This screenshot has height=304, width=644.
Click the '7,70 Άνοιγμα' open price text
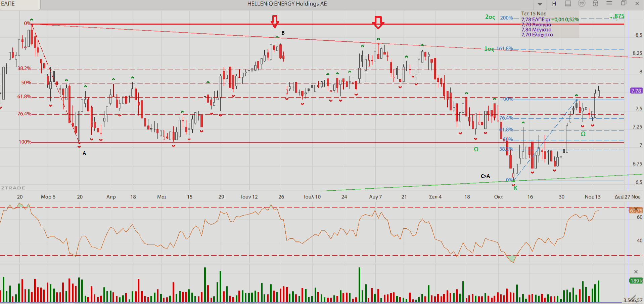(x=536, y=25)
